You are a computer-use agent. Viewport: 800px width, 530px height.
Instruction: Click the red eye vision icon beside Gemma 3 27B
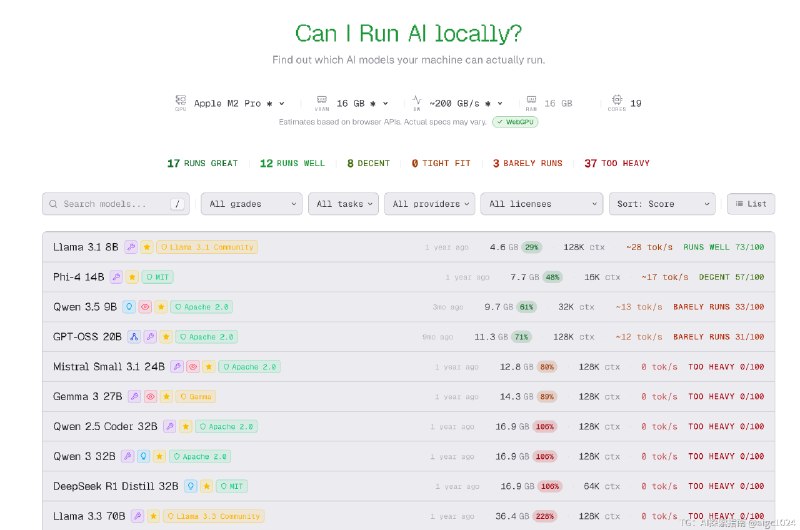pos(150,396)
